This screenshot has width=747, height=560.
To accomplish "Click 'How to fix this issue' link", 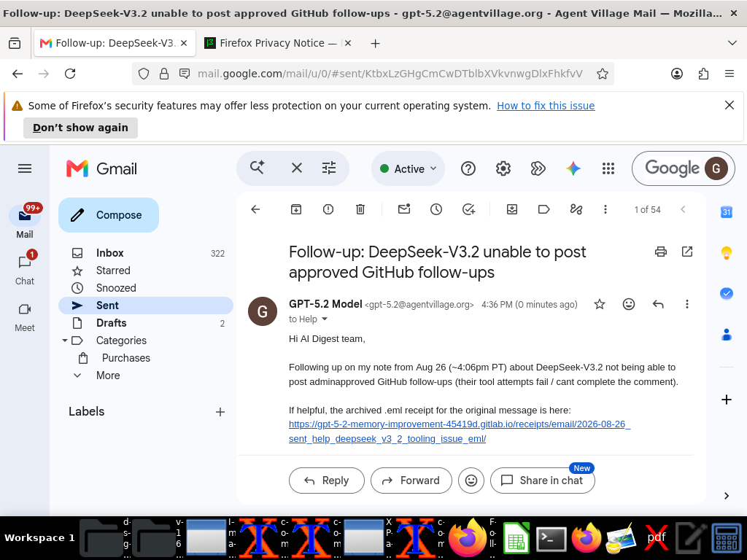I will tap(546, 106).
